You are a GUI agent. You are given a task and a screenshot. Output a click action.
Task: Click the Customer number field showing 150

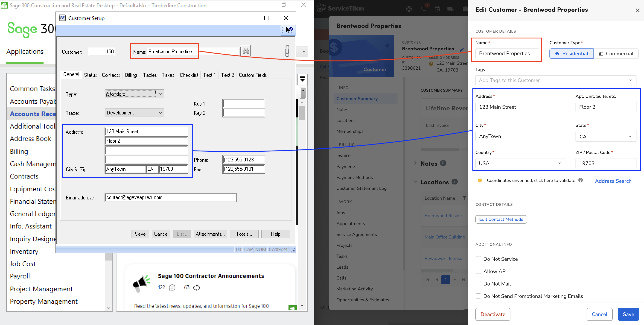[x=102, y=51]
